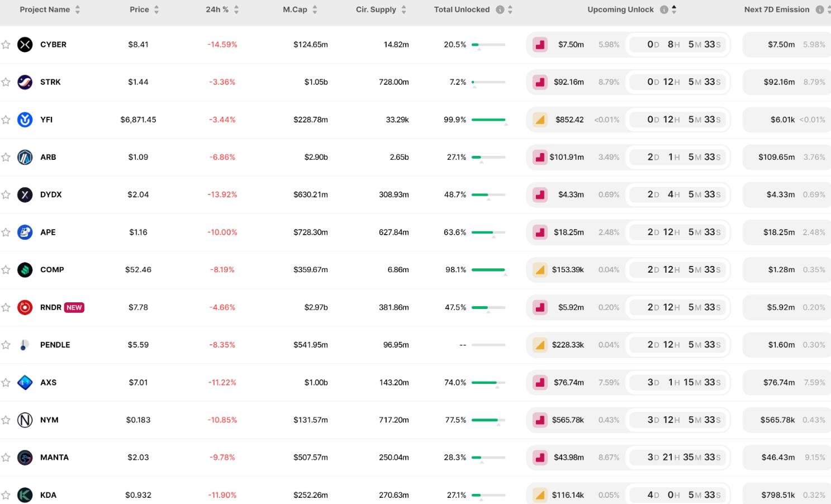This screenshot has height=504, width=831.
Task: Open the DYDX project link
Action: point(51,194)
